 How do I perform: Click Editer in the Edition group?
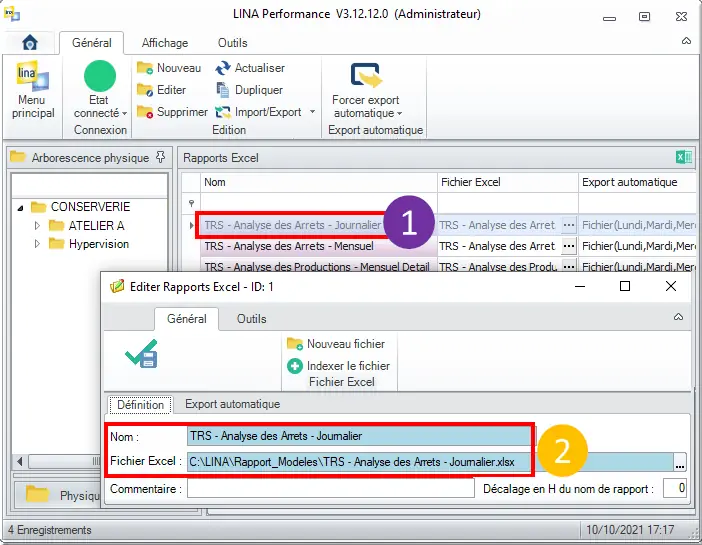pyautogui.click(x=161, y=90)
